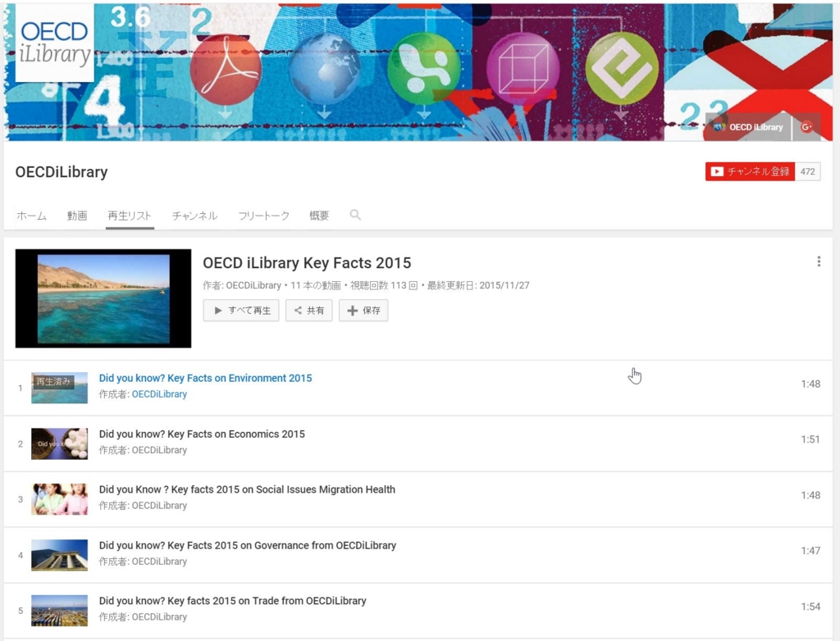Click the 1:51 duration of Economics video
Image resolution: width=840 pixels, height=641 pixels.
point(810,439)
